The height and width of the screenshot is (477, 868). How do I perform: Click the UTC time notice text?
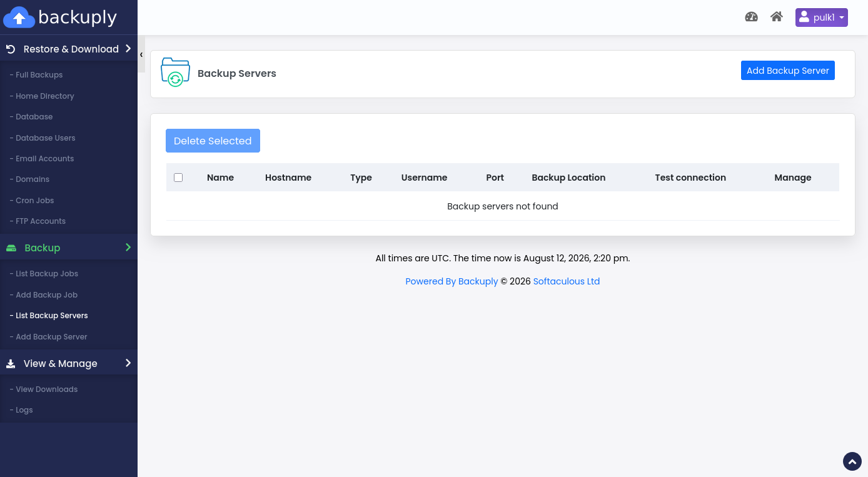click(x=503, y=258)
